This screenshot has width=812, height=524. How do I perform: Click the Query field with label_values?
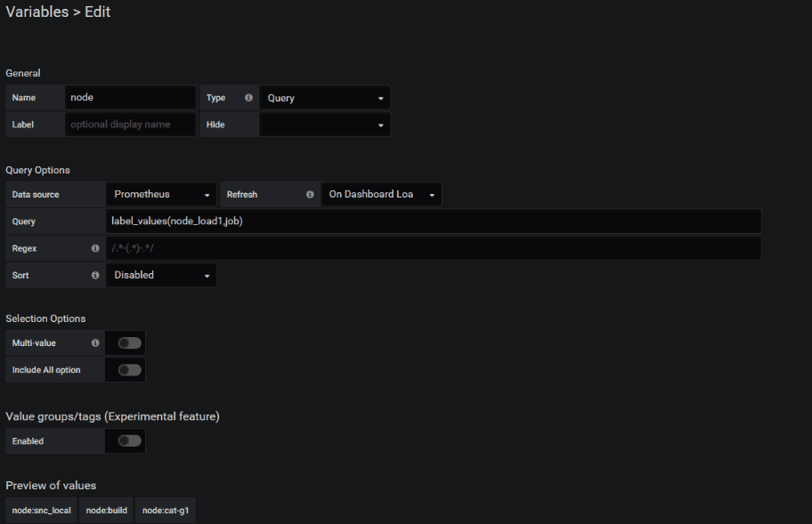point(434,222)
